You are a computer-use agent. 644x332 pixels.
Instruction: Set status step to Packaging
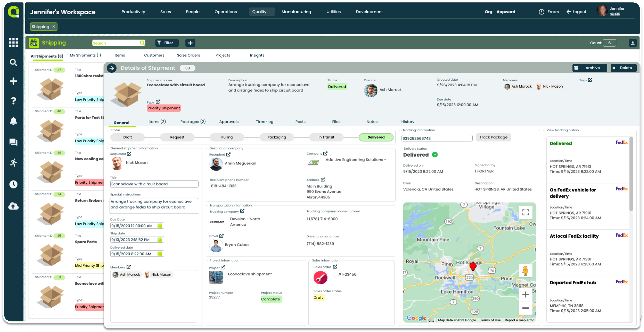pos(277,137)
